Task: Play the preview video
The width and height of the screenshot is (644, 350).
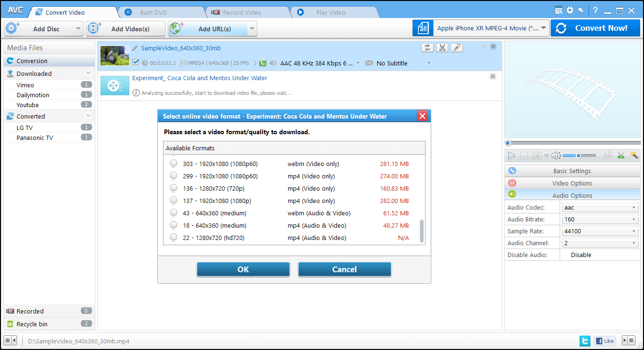Action: [x=511, y=156]
